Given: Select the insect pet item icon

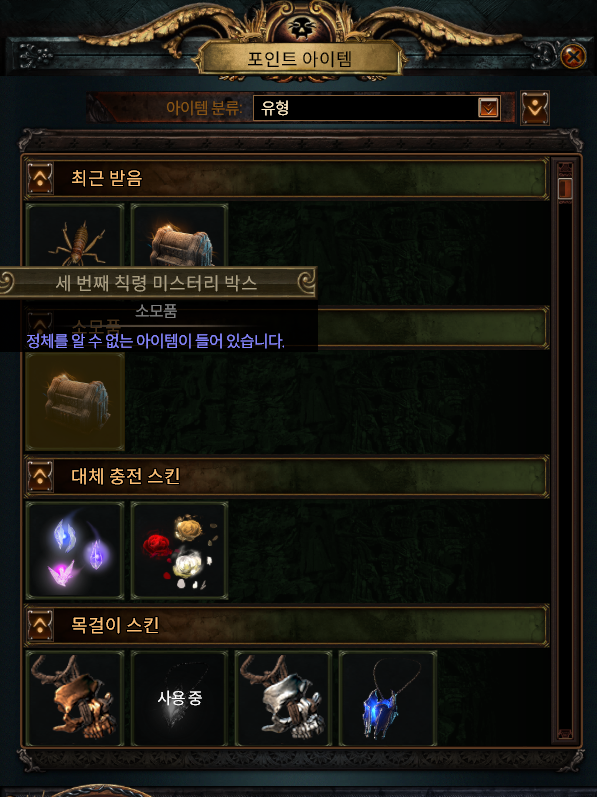Looking at the screenshot, I should pyautogui.click(x=75, y=235).
